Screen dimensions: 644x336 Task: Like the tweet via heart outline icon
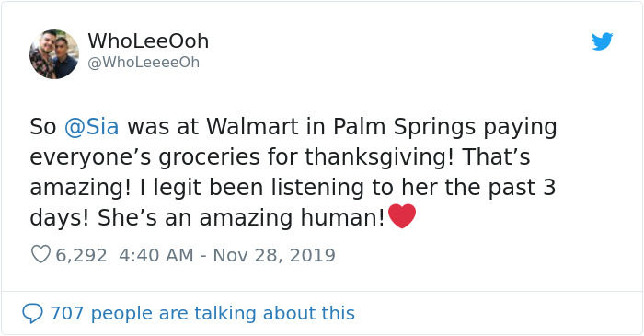[x=40, y=254]
